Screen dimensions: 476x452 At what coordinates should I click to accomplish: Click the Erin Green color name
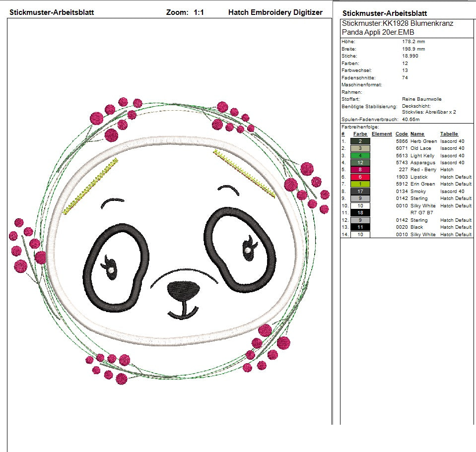click(422, 184)
